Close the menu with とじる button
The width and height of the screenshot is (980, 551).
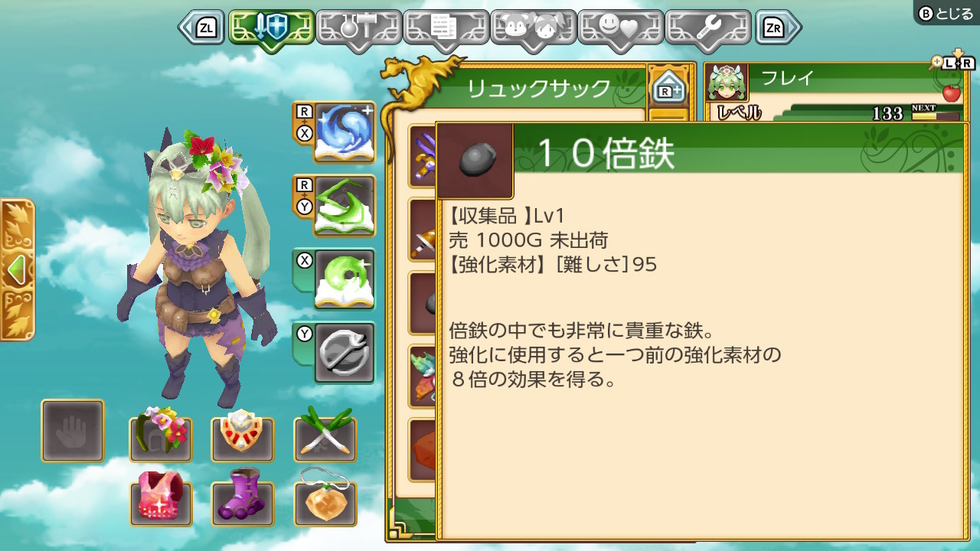pyautogui.click(x=946, y=12)
